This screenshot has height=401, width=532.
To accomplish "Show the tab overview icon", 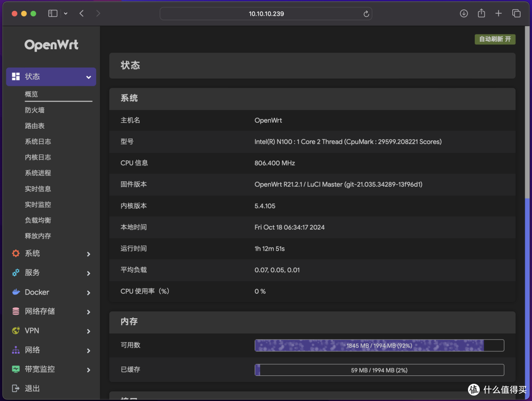I will pos(516,14).
